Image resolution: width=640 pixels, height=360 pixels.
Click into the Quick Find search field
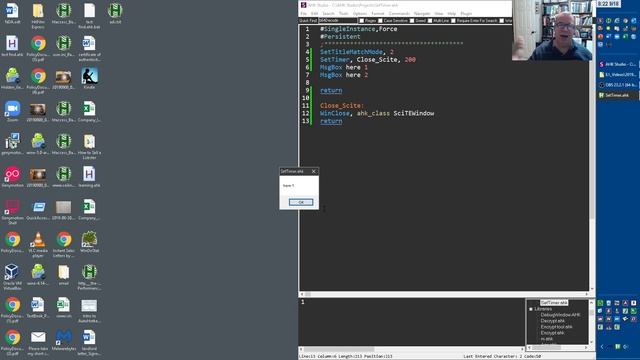pos(338,20)
